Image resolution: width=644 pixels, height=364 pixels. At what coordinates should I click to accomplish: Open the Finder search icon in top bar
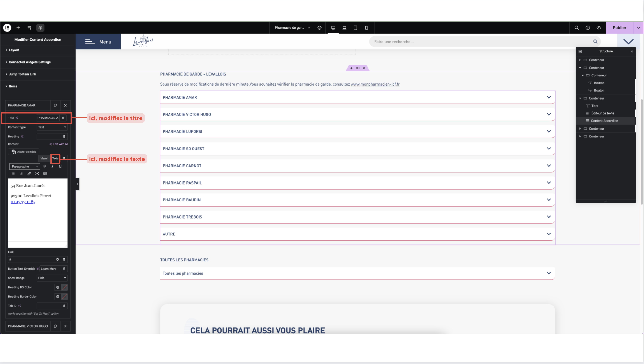point(576,28)
